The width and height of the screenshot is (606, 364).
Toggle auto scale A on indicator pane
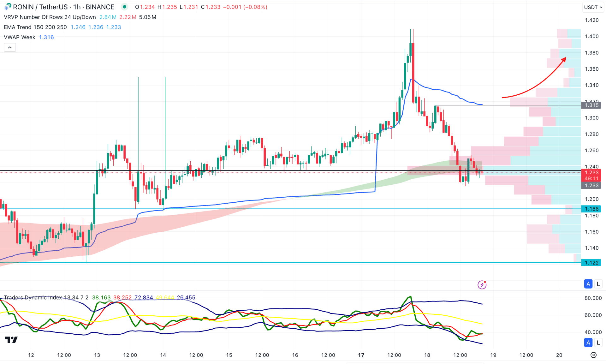pos(588,343)
